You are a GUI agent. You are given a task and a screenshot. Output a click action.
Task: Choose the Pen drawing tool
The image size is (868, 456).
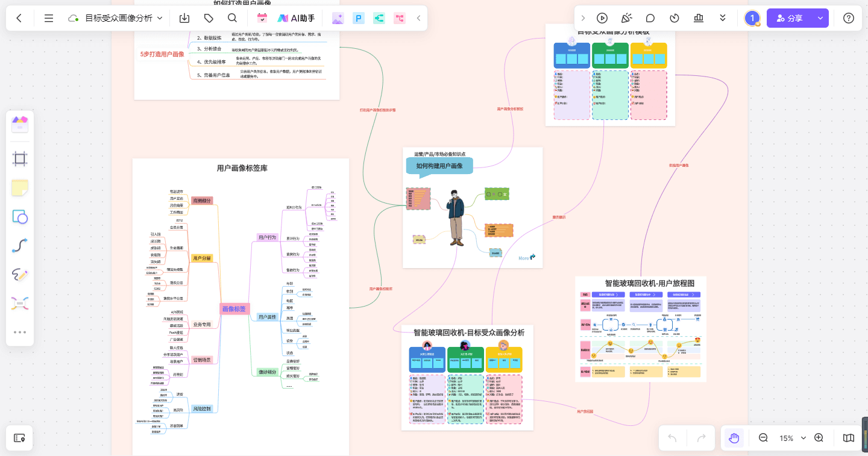(20, 274)
